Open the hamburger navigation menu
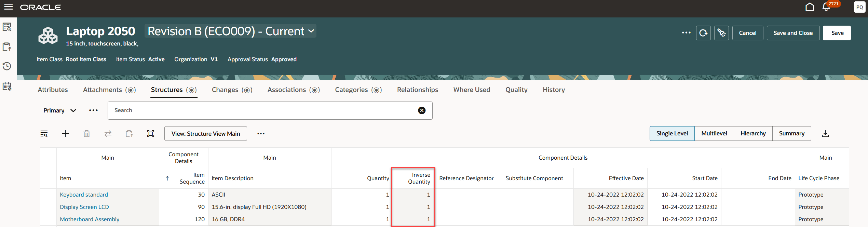Screen dimensions: 868x227 pos(8,7)
